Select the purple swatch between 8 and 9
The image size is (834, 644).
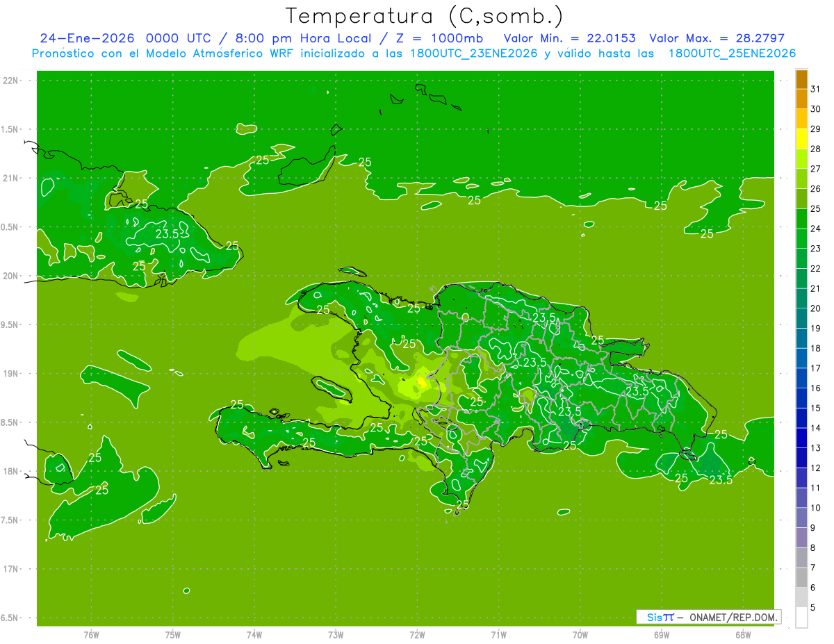(801, 538)
